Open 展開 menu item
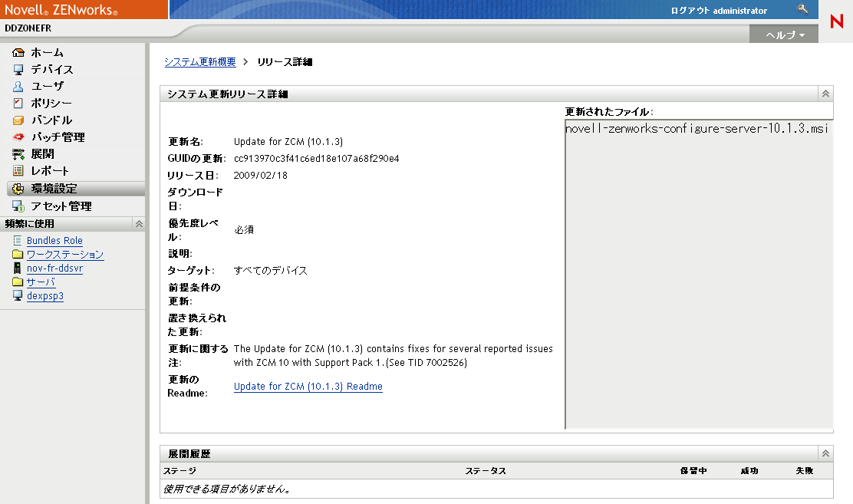Viewport: 853px width, 504px height. coord(42,154)
